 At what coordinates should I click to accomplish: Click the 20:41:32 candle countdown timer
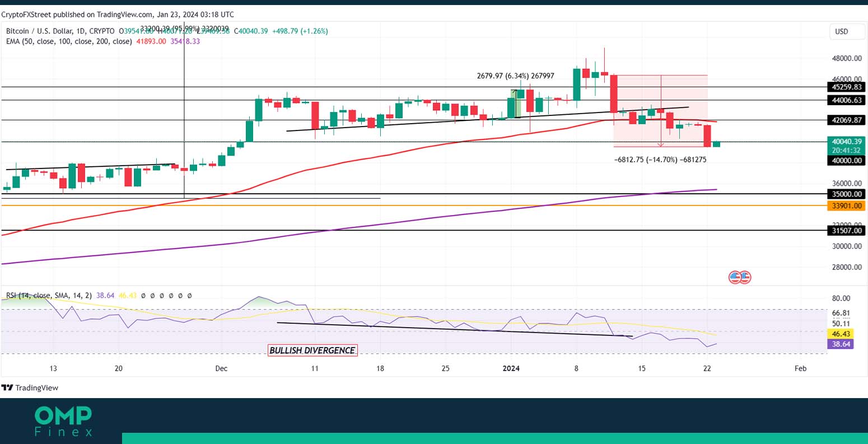click(846, 150)
